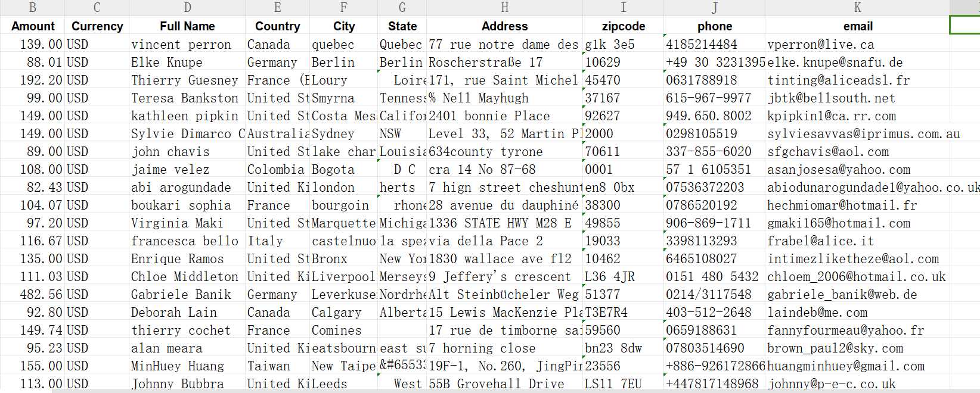Select cell with name john chavis
This screenshot has height=393, width=980.
(x=187, y=151)
